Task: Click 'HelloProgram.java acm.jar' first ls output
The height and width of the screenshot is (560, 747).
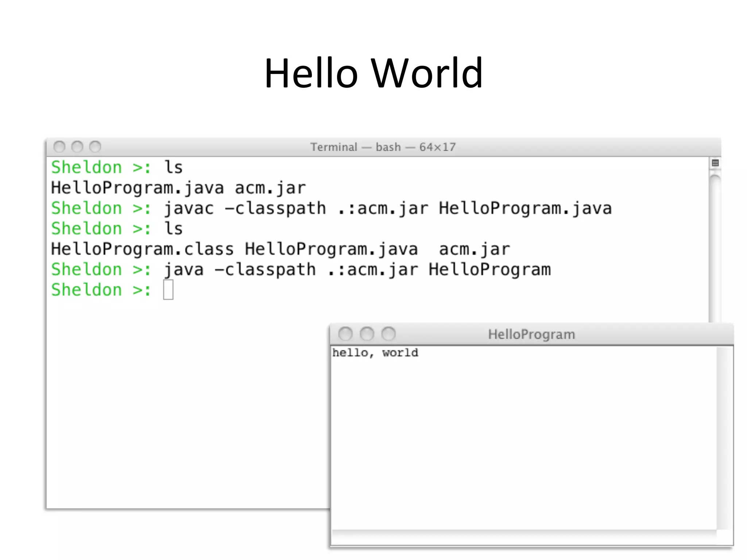Action: pos(178,188)
